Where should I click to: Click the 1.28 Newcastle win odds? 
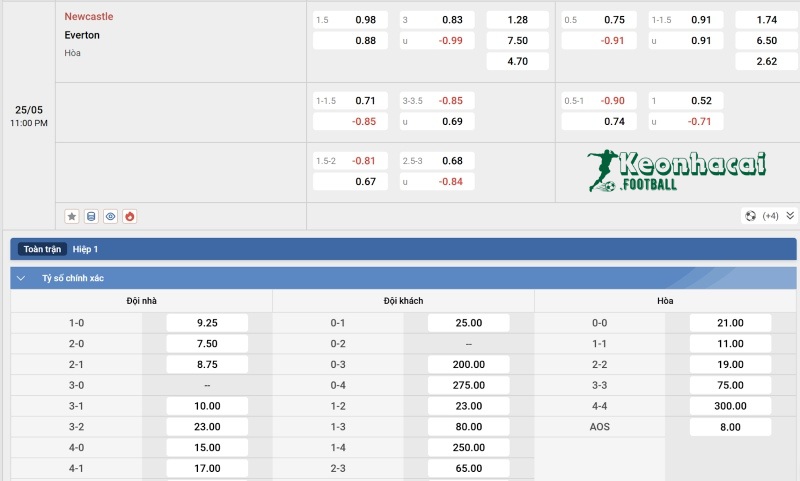pos(517,20)
